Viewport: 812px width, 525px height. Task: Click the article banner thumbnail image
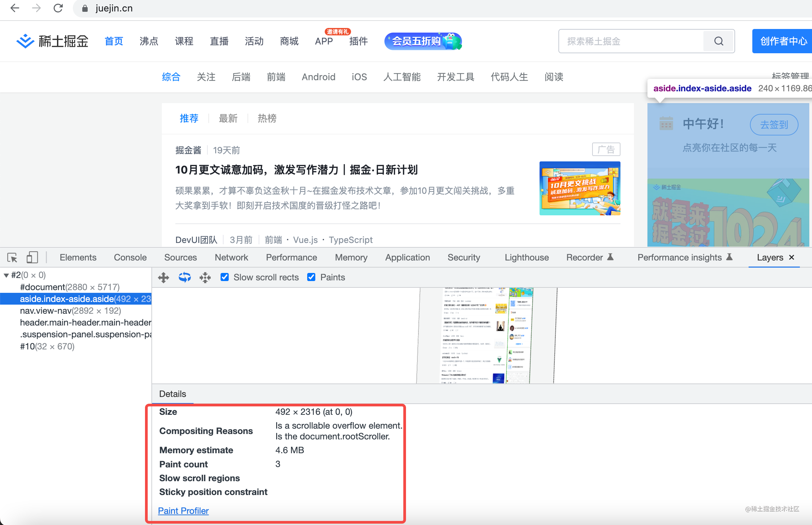click(580, 188)
